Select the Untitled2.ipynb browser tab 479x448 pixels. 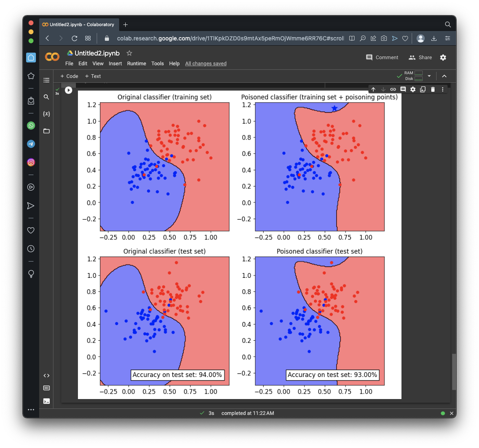[x=78, y=24]
